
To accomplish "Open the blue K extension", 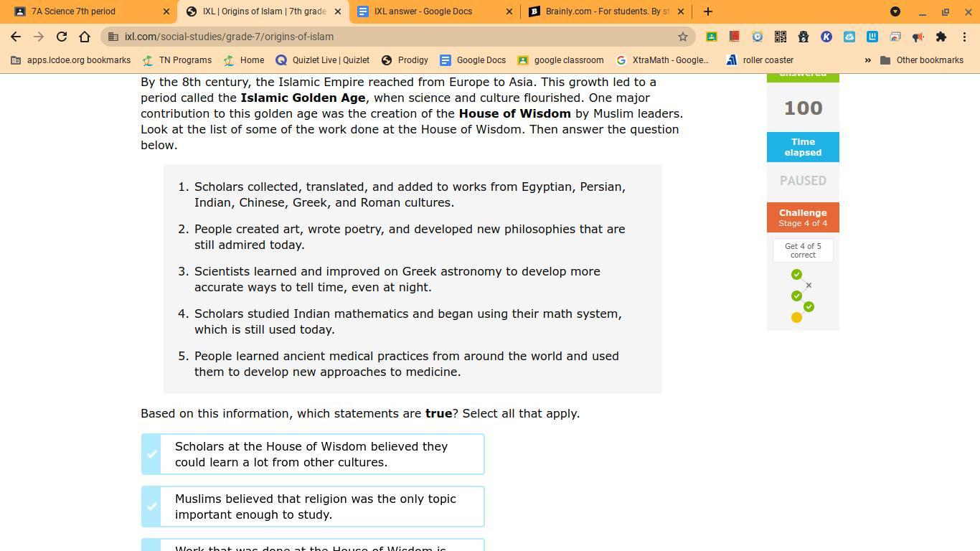I will [x=826, y=37].
